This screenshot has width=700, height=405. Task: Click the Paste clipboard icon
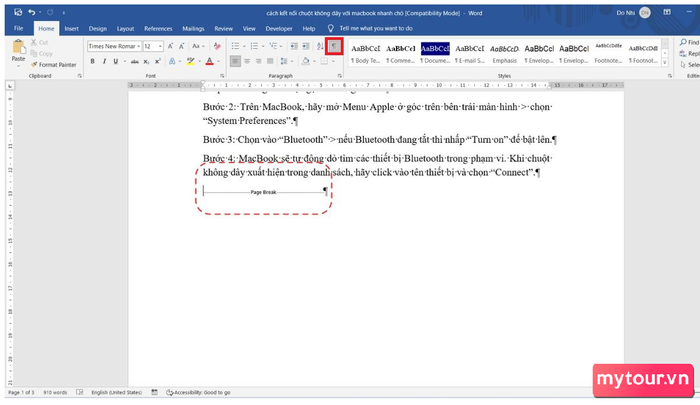pyautogui.click(x=18, y=47)
